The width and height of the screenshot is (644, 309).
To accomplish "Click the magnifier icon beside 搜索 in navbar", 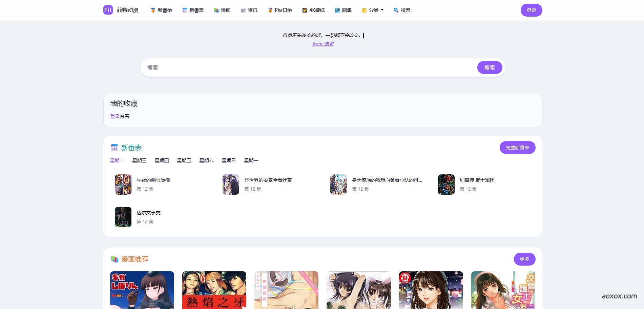I will coord(396,10).
